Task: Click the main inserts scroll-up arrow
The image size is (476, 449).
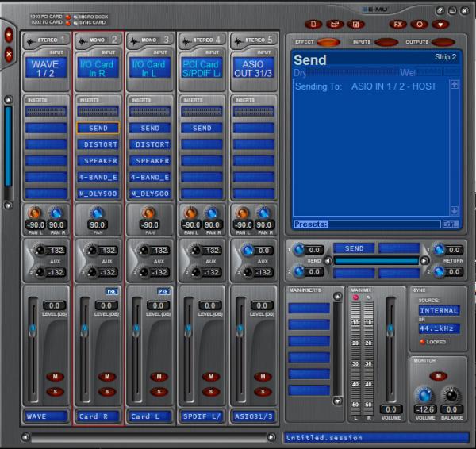Action: [x=336, y=297]
